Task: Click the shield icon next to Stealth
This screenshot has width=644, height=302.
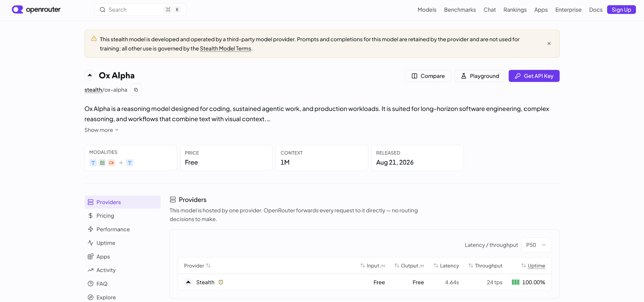Action: coord(221,282)
